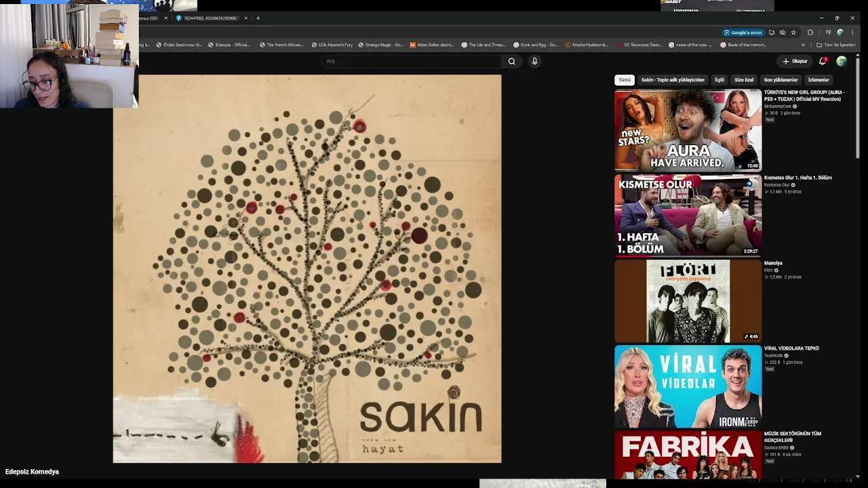
Task: Open the Chrome extensions puzzle icon
Action: pos(810,33)
